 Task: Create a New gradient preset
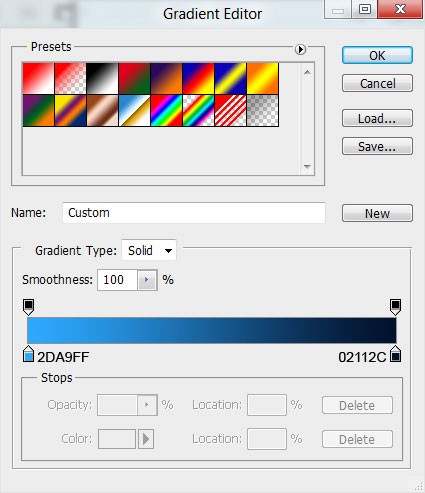point(377,213)
